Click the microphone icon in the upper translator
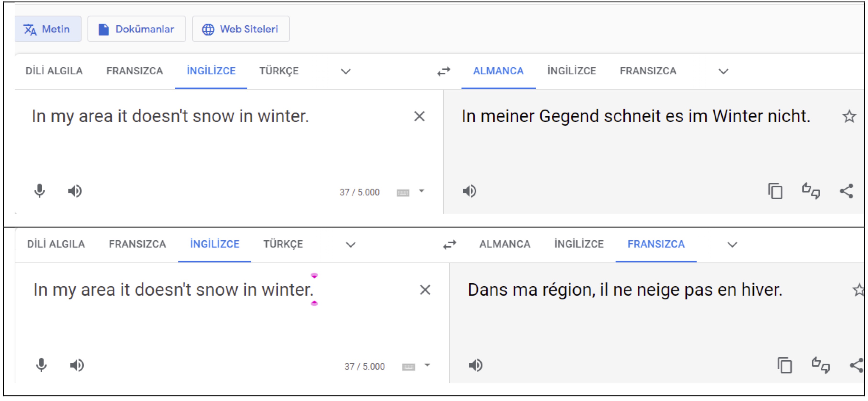The width and height of the screenshot is (868, 401). 39,191
